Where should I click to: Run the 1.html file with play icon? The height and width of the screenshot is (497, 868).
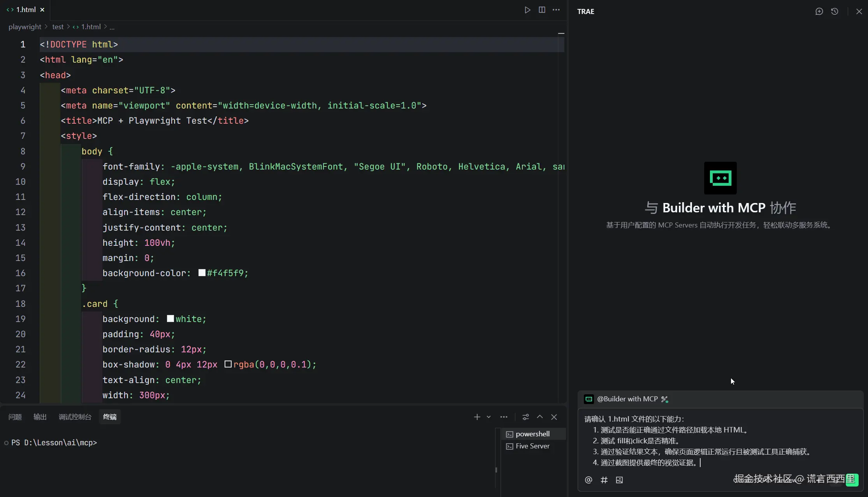527,10
